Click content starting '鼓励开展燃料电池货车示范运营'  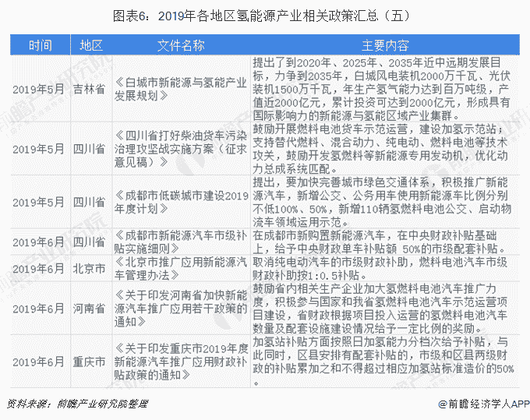tap(380, 149)
